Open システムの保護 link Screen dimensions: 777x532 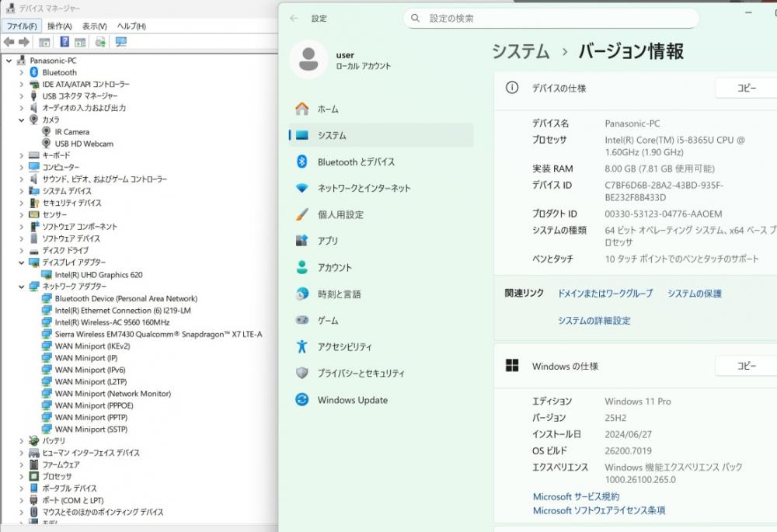coord(694,294)
